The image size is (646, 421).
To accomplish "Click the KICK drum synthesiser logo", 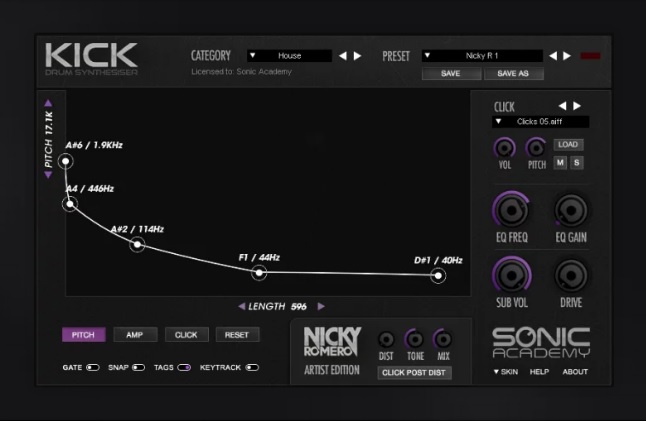I will (x=91, y=59).
